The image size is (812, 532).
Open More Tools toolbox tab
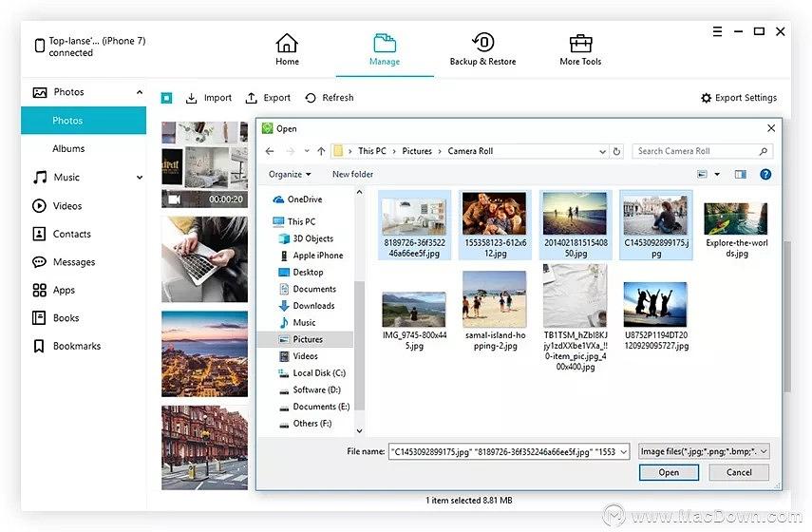580,50
